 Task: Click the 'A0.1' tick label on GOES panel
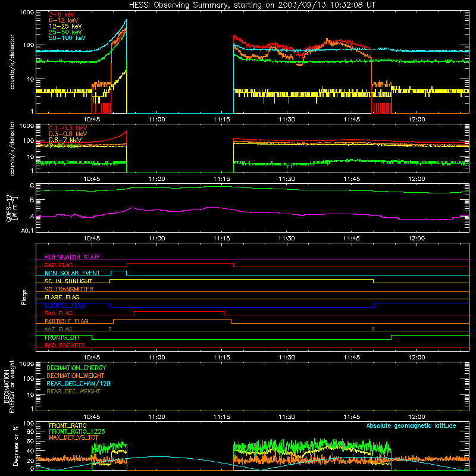coord(27,230)
